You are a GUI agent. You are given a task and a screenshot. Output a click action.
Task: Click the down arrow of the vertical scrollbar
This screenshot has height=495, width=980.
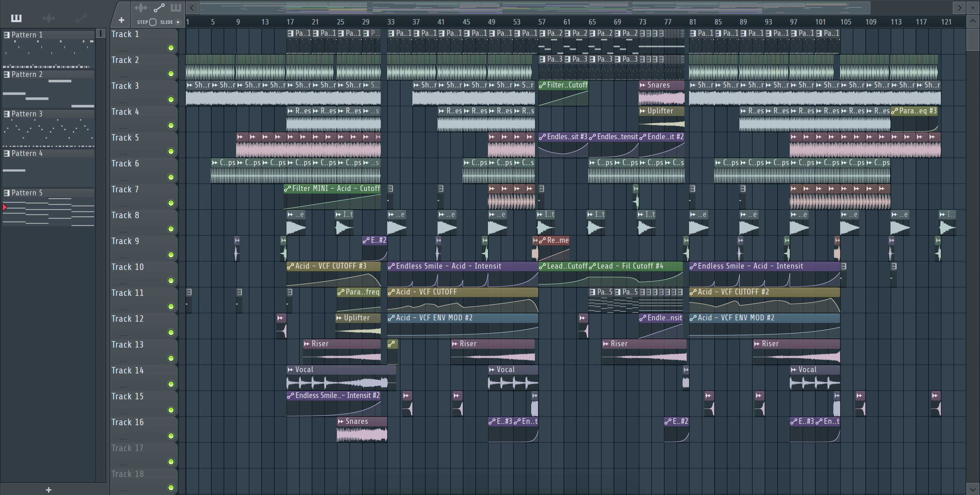pos(973,489)
